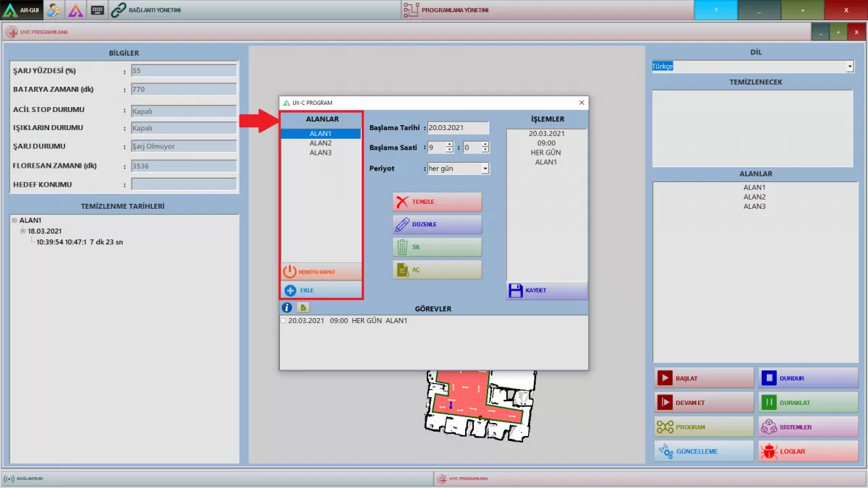Click the small green document icon beside info
868x488 pixels.
point(303,308)
